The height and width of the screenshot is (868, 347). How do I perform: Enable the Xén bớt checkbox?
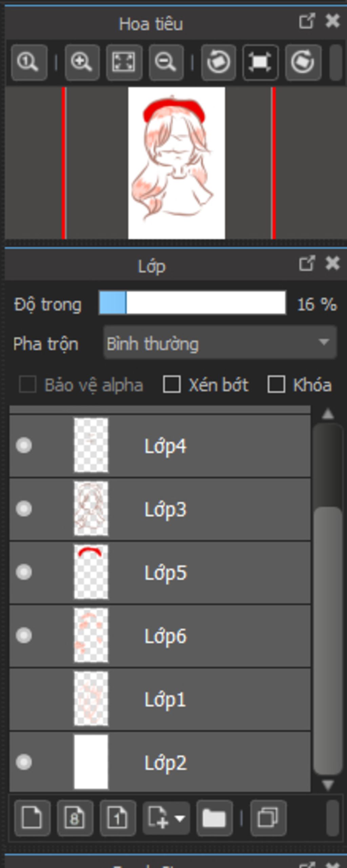171,384
